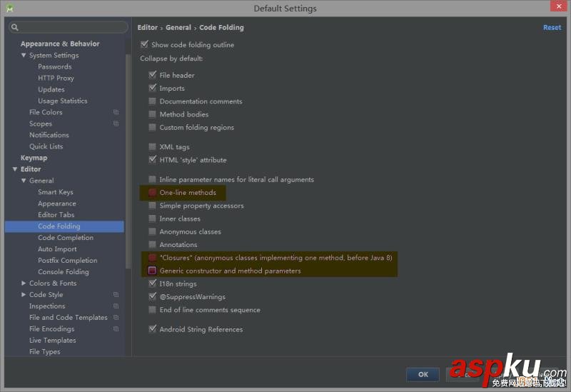Check Annotations checkbox
571x392 pixels.
pos(152,244)
